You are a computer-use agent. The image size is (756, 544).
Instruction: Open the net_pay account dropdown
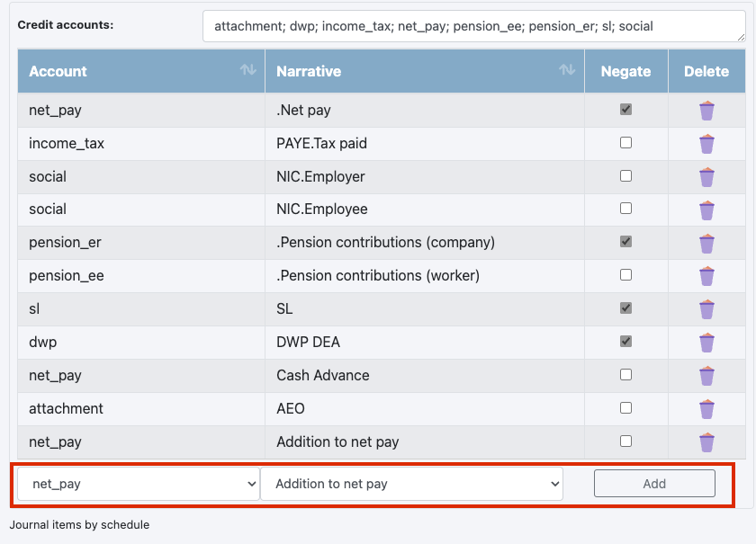pos(139,484)
